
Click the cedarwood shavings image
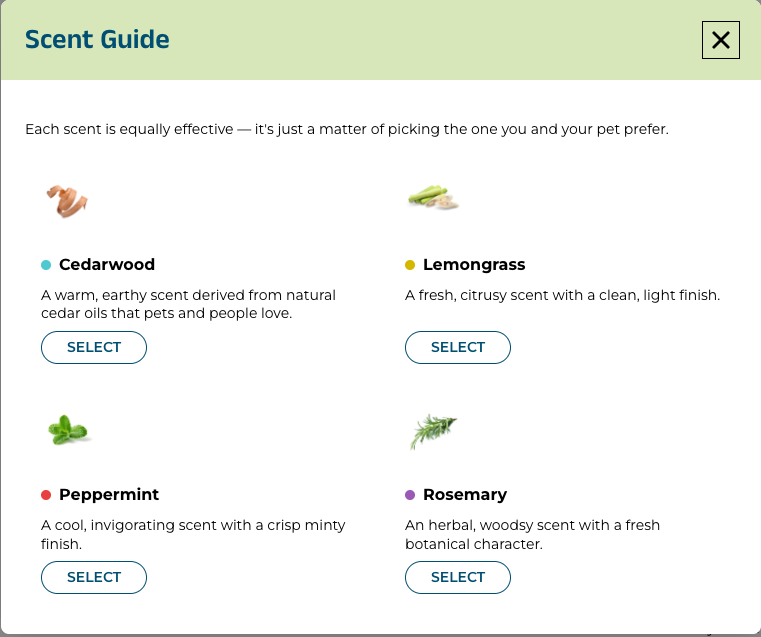[67, 201]
